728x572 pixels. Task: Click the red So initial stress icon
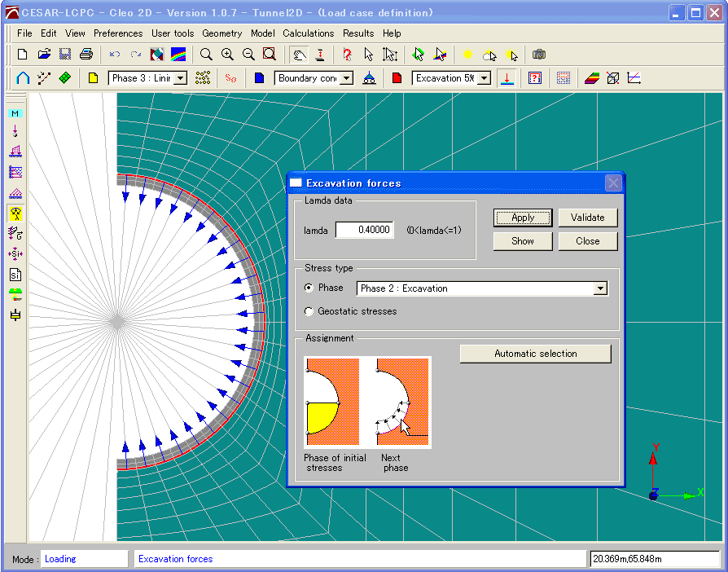tap(230, 78)
